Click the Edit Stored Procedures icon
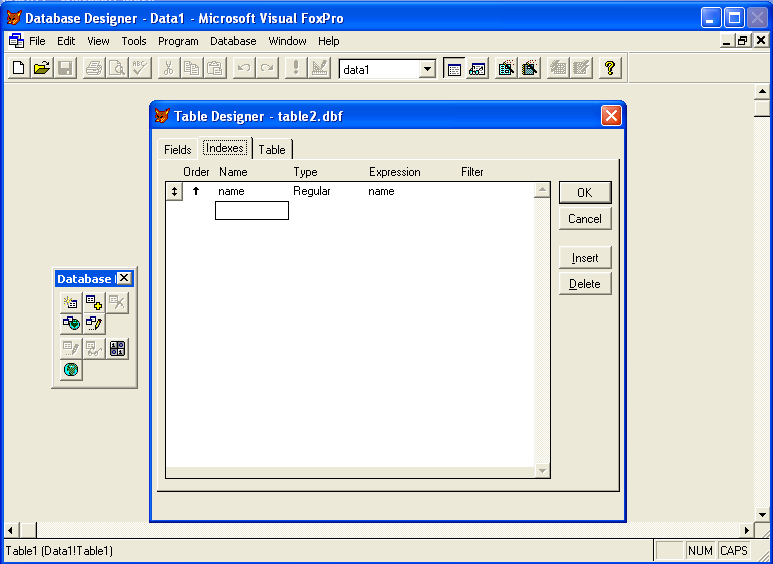 click(x=117, y=349)
